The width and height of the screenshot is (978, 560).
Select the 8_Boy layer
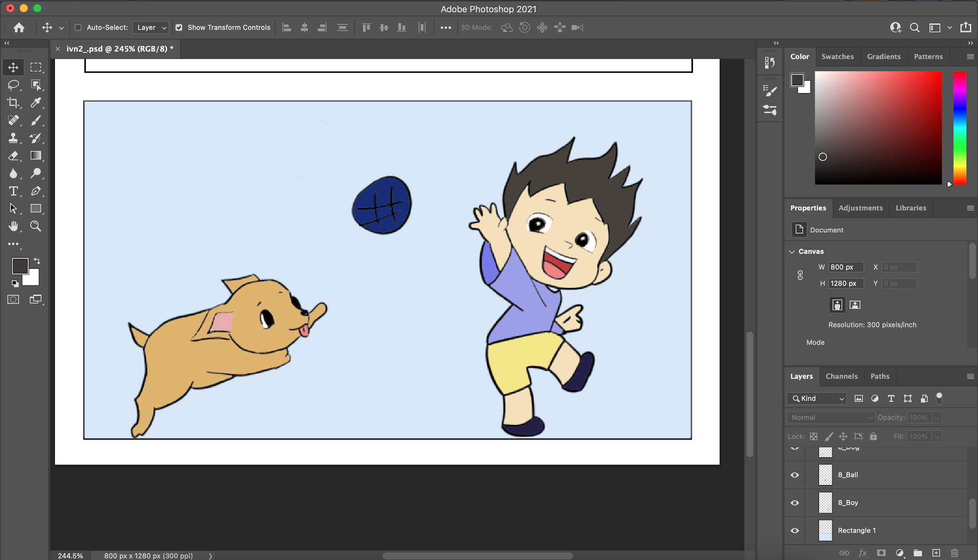[x=848, y=503]
